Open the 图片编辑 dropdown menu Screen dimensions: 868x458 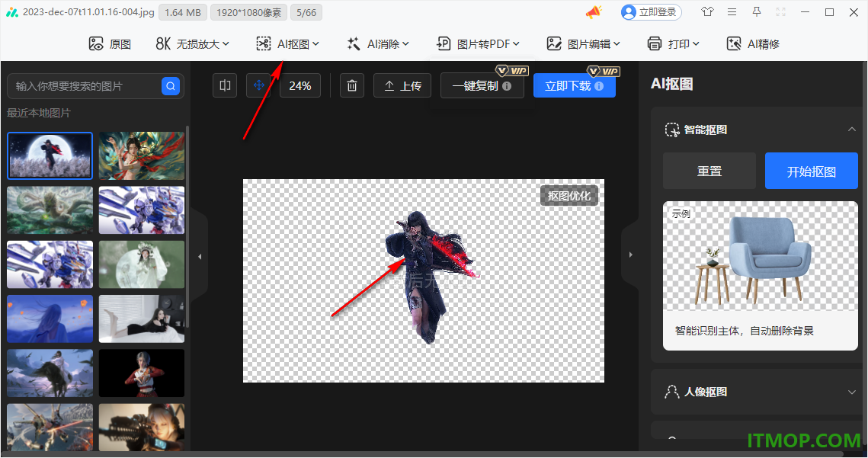[583, 43]
